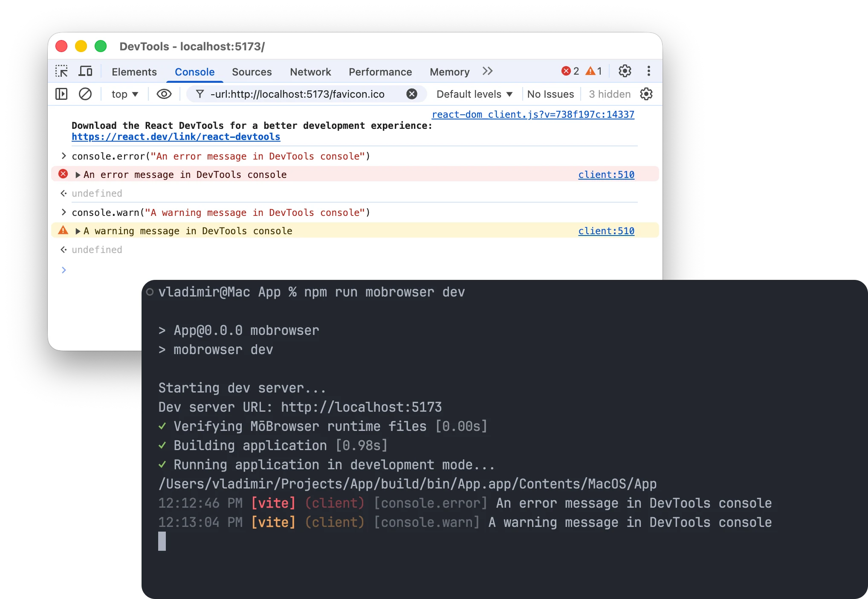Clear the console with the clear icon
The height and width of the screenshot is (599, 868).
click(85, 94)
